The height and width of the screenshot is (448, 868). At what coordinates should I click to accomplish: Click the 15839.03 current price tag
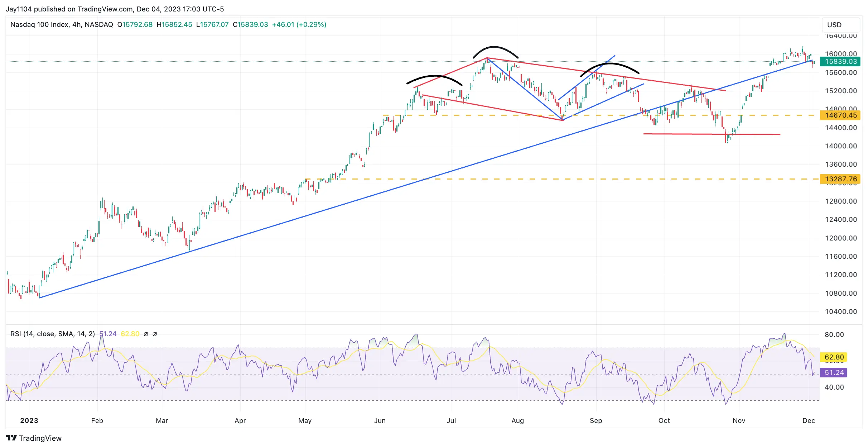pyautogui.click(x=840, y=61)
